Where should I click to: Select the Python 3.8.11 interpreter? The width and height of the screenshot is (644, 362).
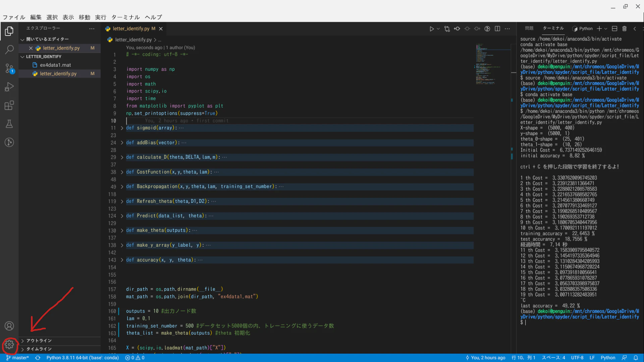(83, 358)
